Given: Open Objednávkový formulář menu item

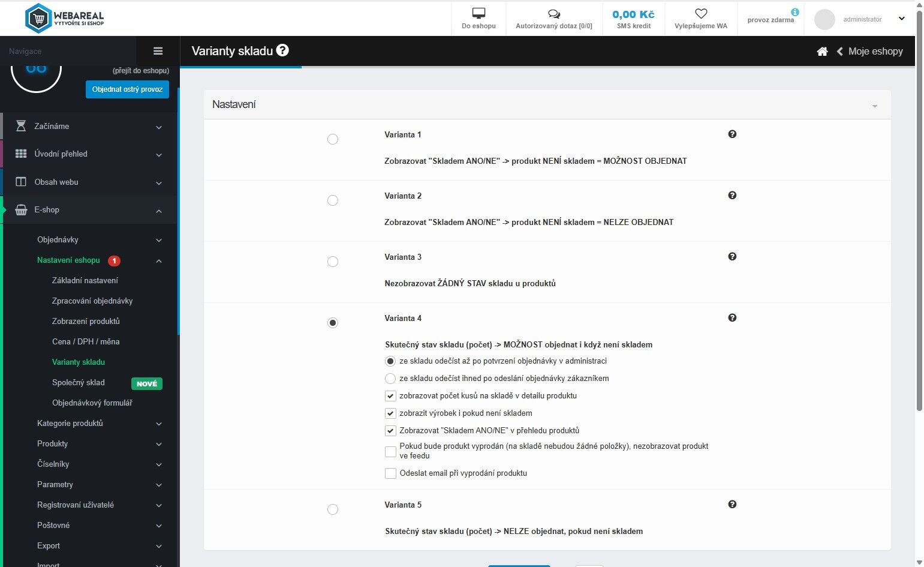Looking at the screenshot, I should pos(92,403).
